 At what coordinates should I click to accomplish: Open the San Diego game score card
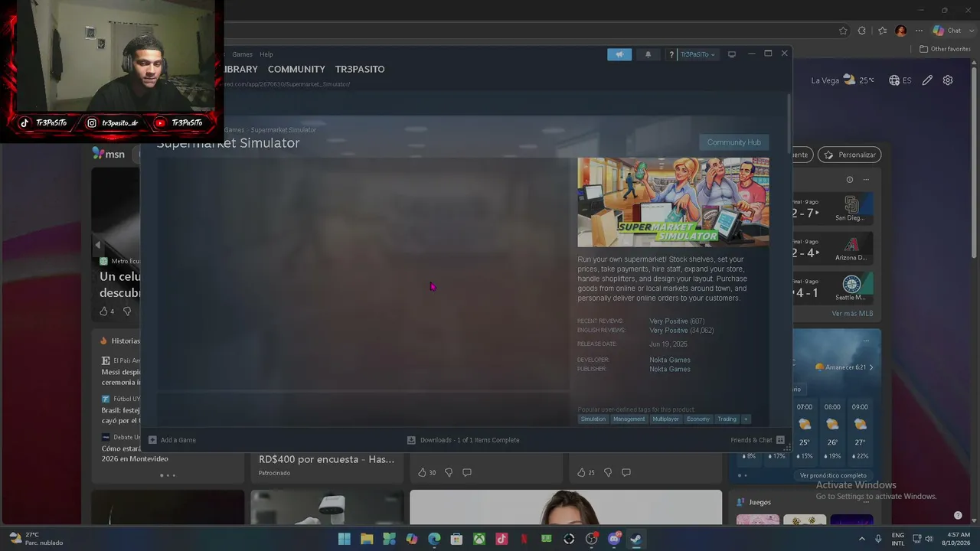[832, 208]
